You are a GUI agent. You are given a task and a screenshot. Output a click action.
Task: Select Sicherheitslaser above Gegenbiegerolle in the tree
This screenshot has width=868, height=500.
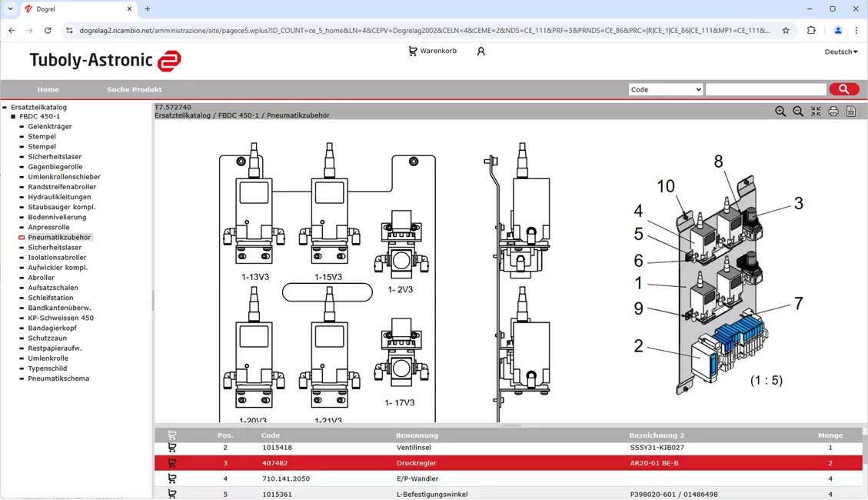coord(55,157)
